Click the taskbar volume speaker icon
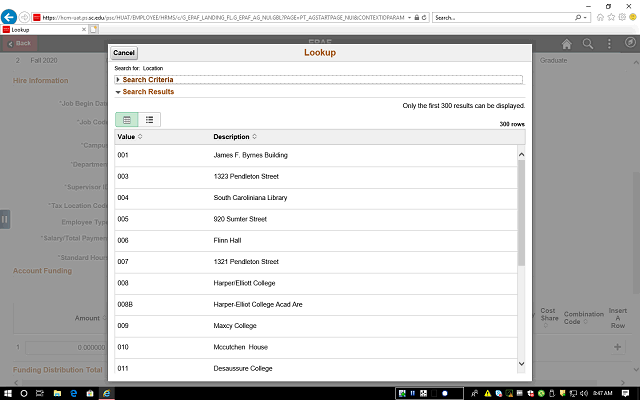This screenshot has height=400, width=640. coord(584,393)
